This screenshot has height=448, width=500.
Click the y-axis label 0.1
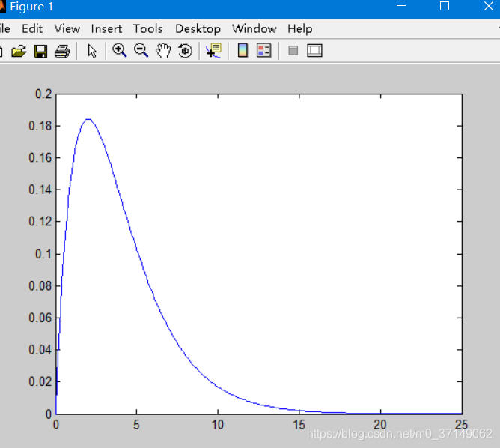coord(43,254)
